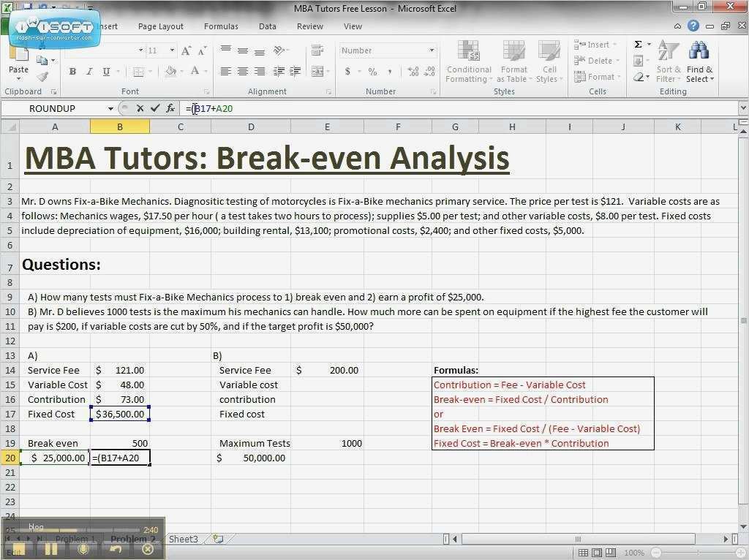
Task: Toggle Underline formatting
Action: 106,72
